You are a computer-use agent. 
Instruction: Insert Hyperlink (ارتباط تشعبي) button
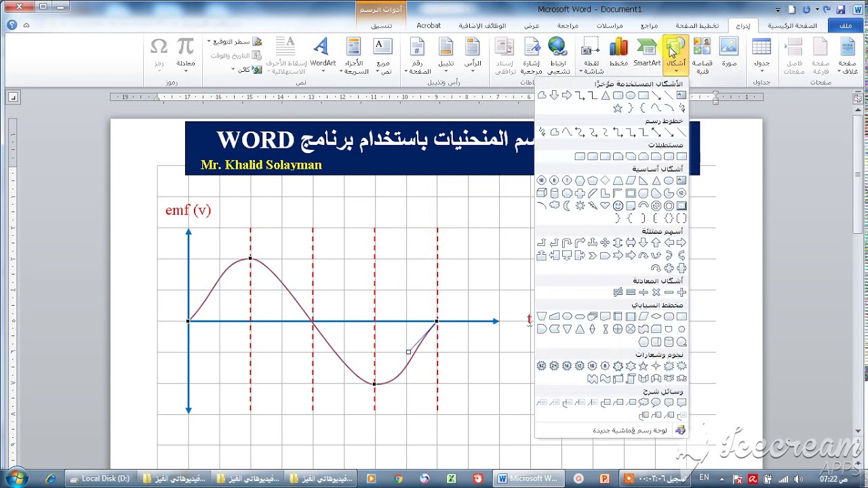click(558, 56)
